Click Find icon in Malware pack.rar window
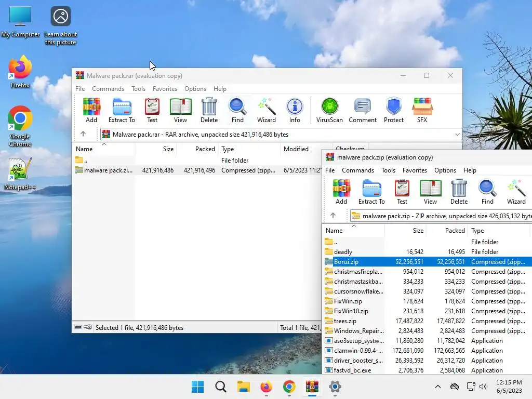532x399 pixels. tap(237, 110)
